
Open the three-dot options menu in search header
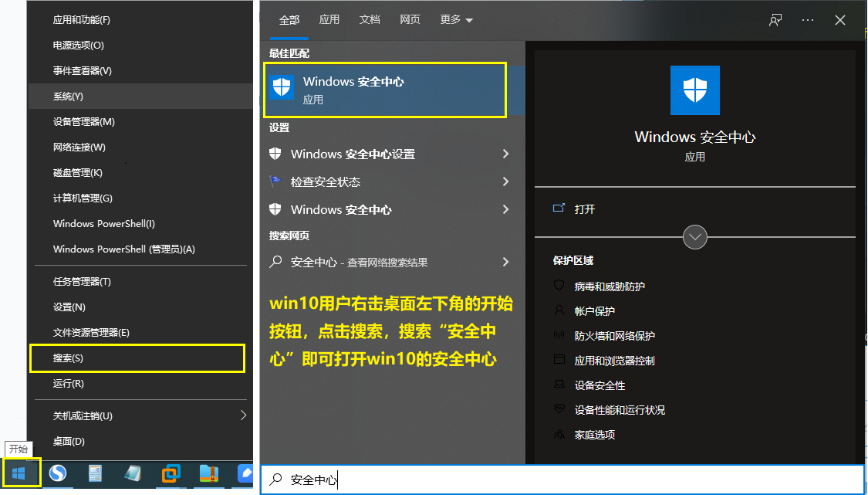click(x=808, y=21)
